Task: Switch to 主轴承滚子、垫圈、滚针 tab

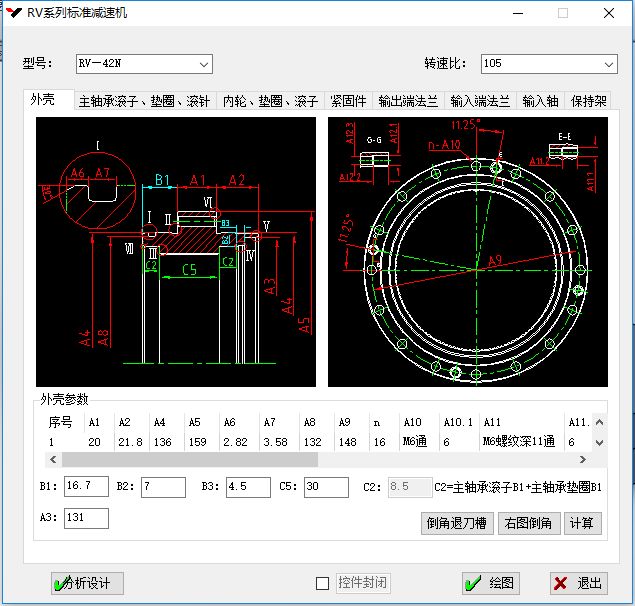Action: pyautogui.click(x=145, y=101)
